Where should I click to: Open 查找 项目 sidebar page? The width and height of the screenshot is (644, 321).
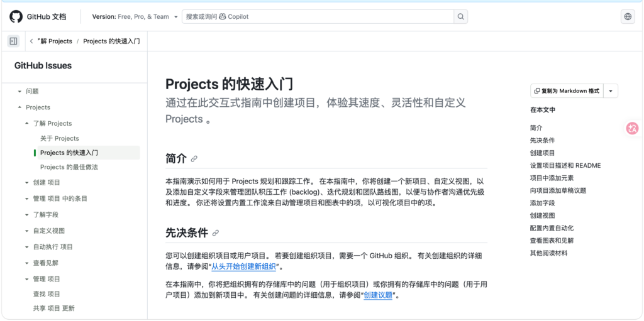47,294
